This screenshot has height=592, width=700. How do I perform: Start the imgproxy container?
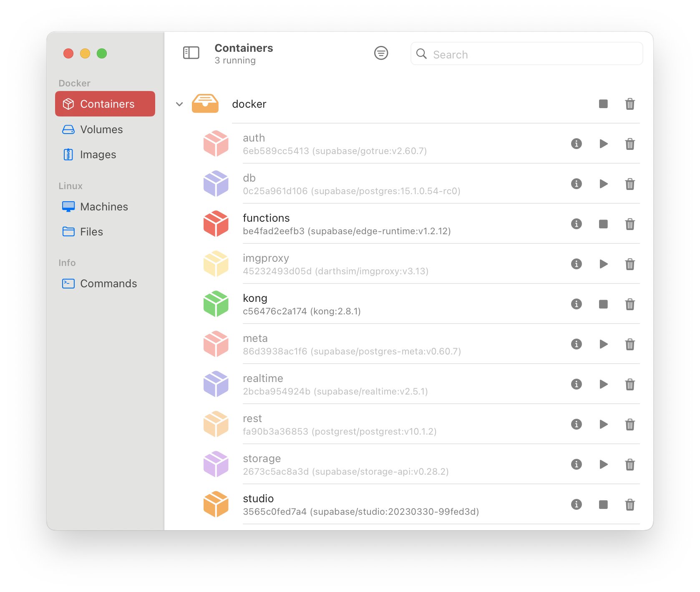[603, 264]
